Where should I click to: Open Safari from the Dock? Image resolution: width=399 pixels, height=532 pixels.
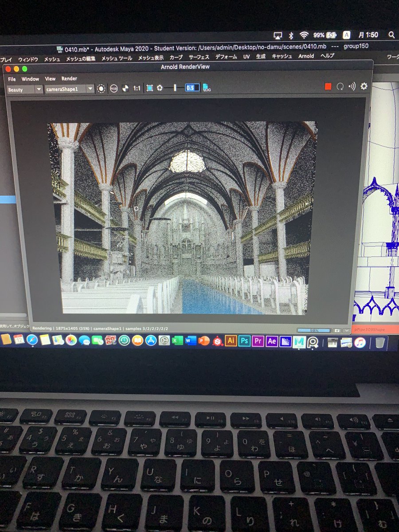[32, 340]
